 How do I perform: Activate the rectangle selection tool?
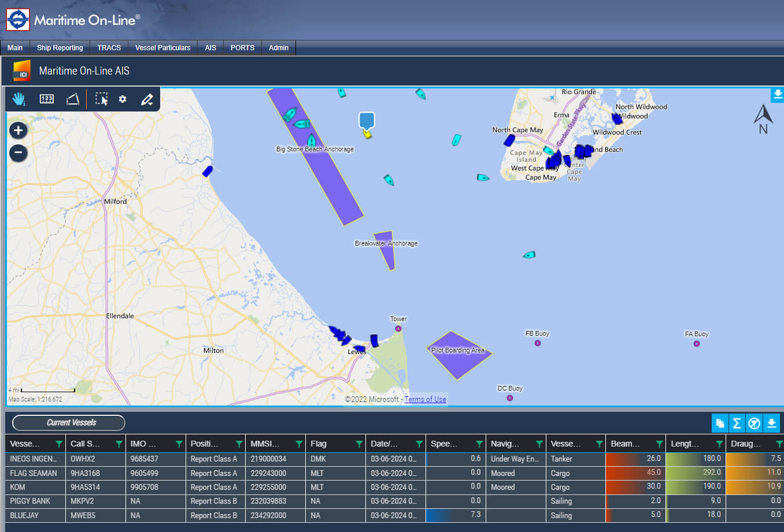pos(102,99)
